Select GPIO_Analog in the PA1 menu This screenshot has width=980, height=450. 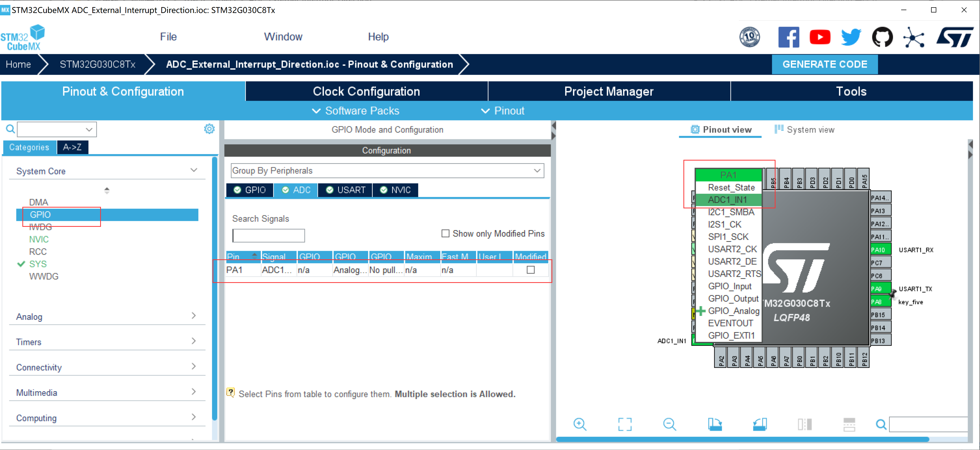[x=733, y=311]
